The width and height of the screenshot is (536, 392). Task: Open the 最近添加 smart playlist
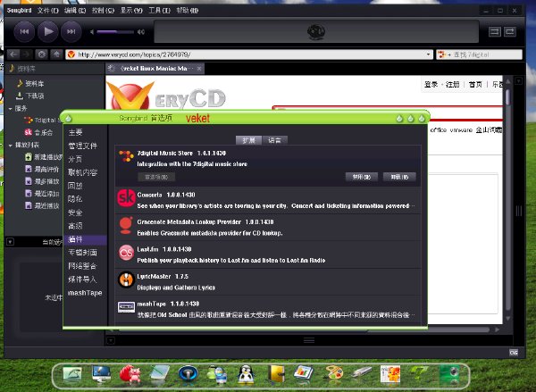tap(42, 194)
